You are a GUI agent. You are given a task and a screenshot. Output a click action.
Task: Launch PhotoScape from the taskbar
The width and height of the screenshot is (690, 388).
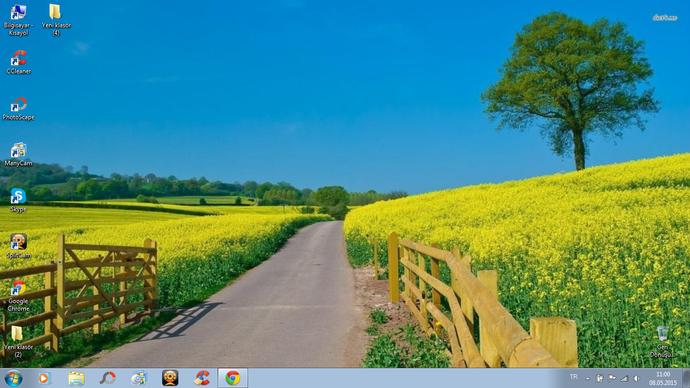click(108, 378)
